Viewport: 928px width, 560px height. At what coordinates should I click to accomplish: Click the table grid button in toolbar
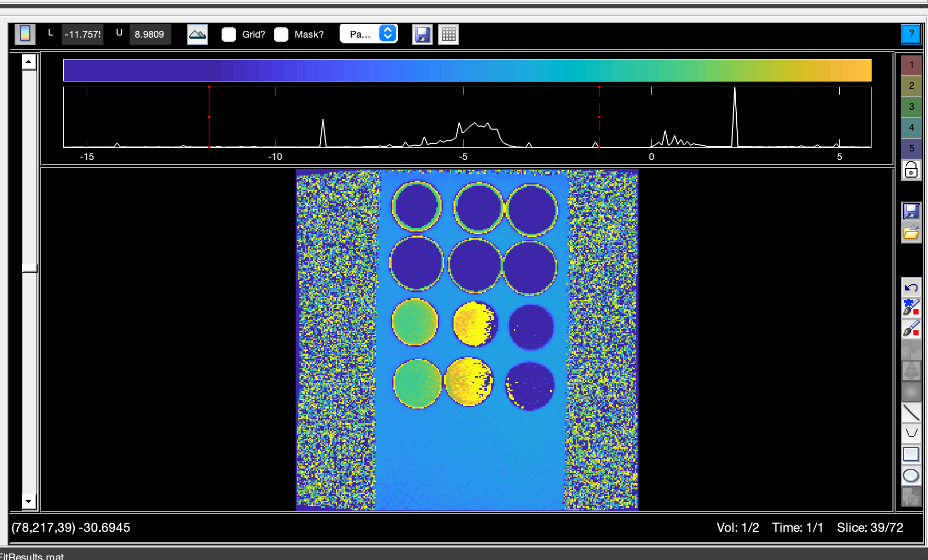[x=448, y=34]
